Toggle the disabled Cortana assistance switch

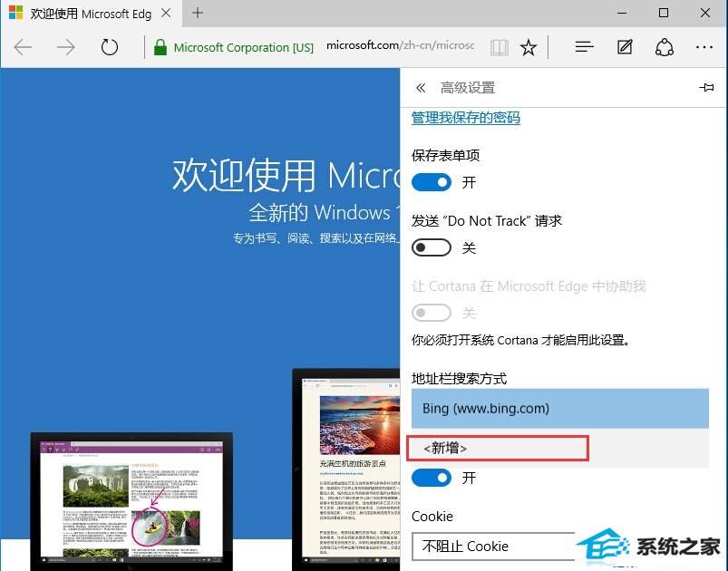(x=432, y=313)
